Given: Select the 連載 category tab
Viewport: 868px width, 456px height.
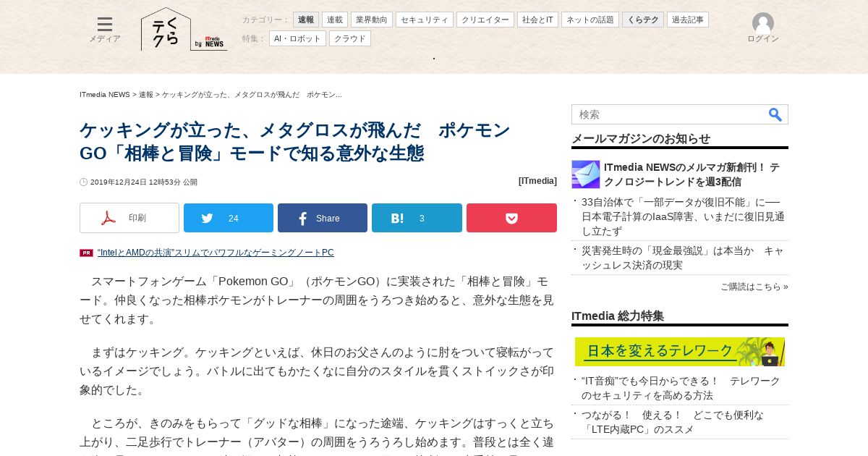Looking at the screenshot, I should (x=335, y=20).
